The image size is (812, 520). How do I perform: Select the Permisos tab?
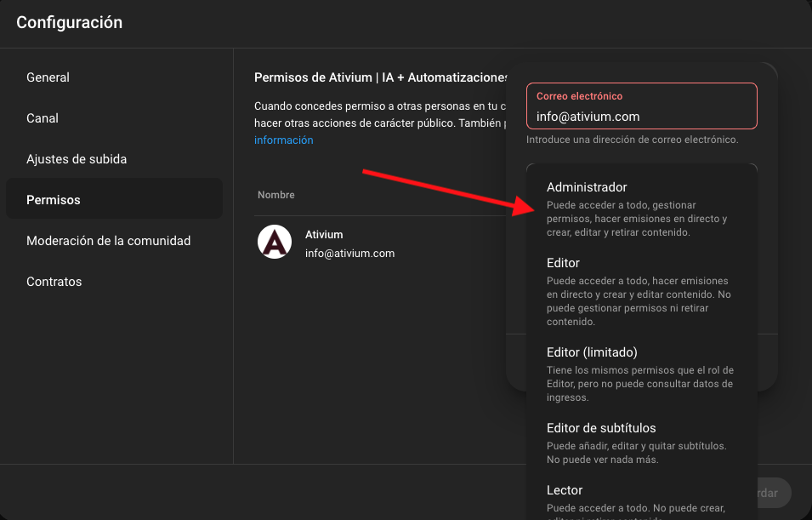coord(114,200)
